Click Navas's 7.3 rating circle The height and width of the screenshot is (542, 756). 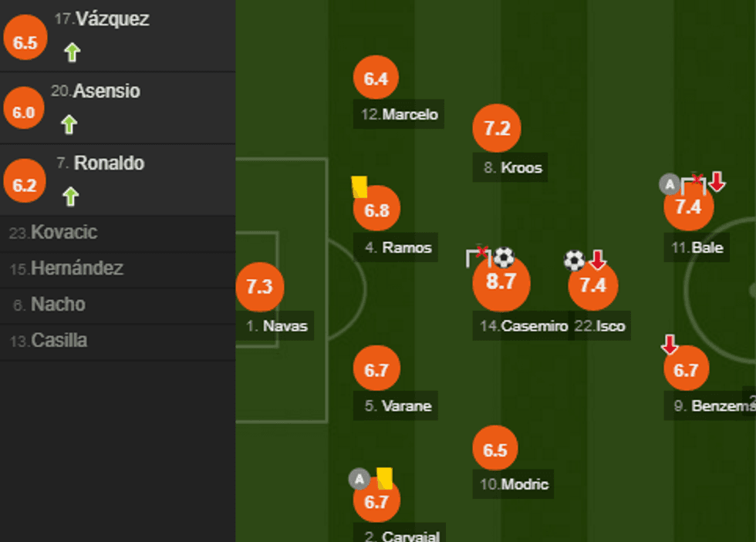click(260, 287)
